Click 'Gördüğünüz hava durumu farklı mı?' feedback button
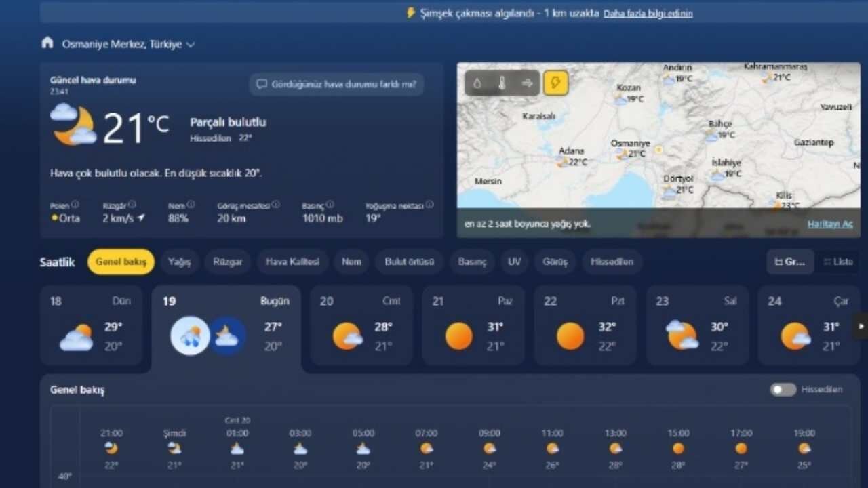Image resolution: width=868 pixels, height=488 pixels. click(336, 85)
